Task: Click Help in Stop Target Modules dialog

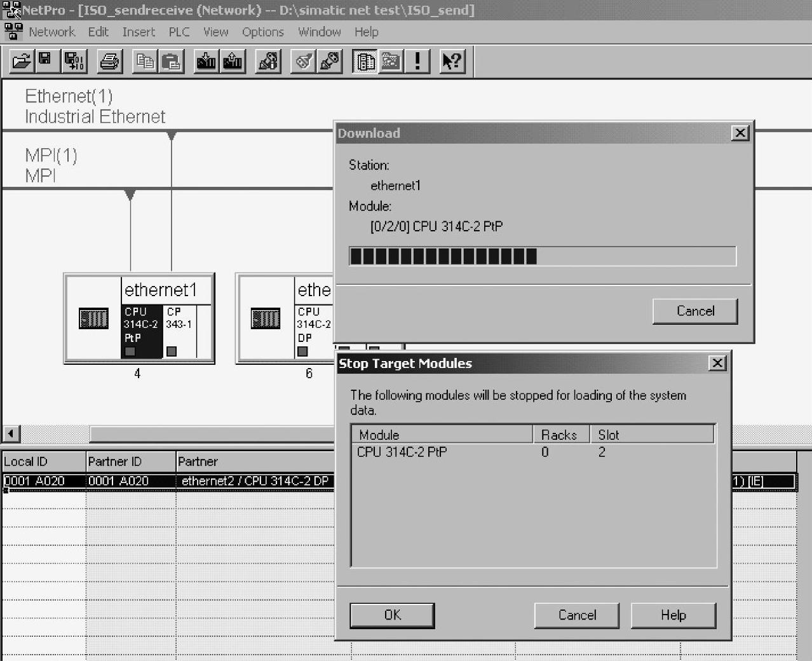Action: (673, 615)
